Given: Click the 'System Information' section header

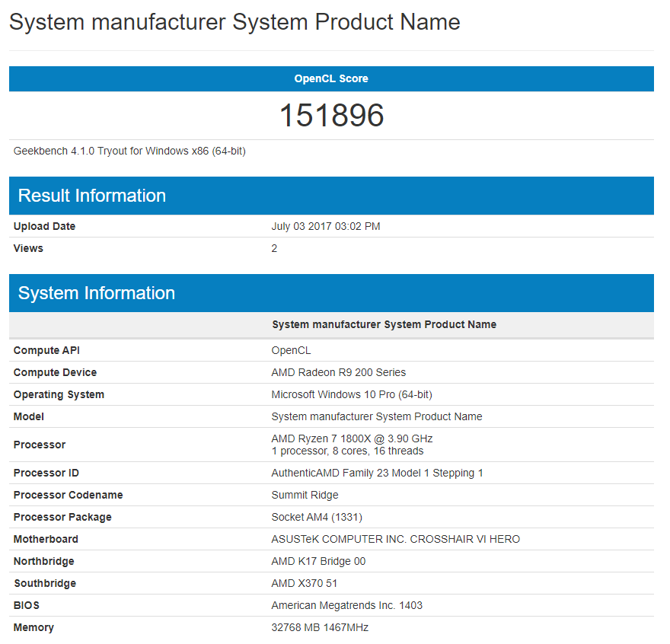Looking at the screenshot, I should [331, 293].
